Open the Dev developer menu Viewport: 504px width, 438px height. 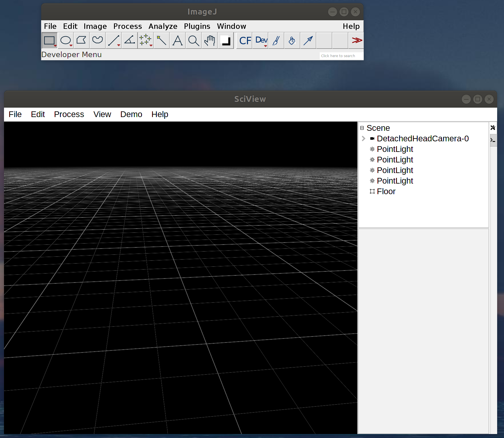(x=261, y=41)
